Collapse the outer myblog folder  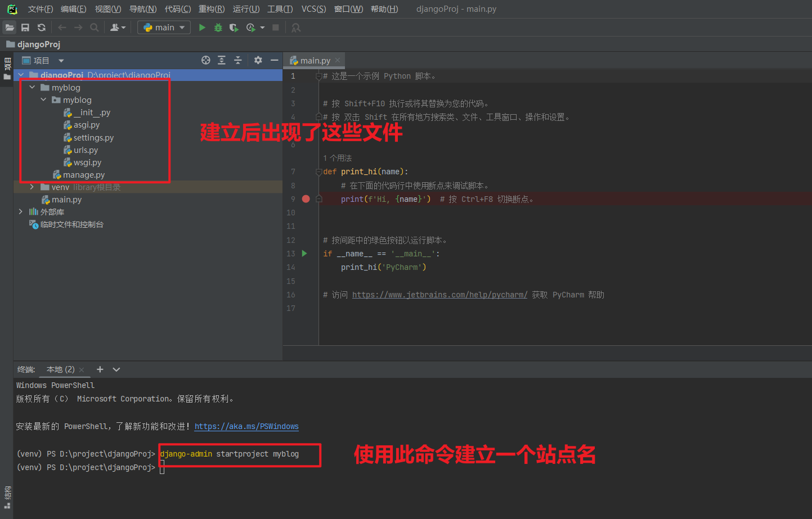pos(32,87)
